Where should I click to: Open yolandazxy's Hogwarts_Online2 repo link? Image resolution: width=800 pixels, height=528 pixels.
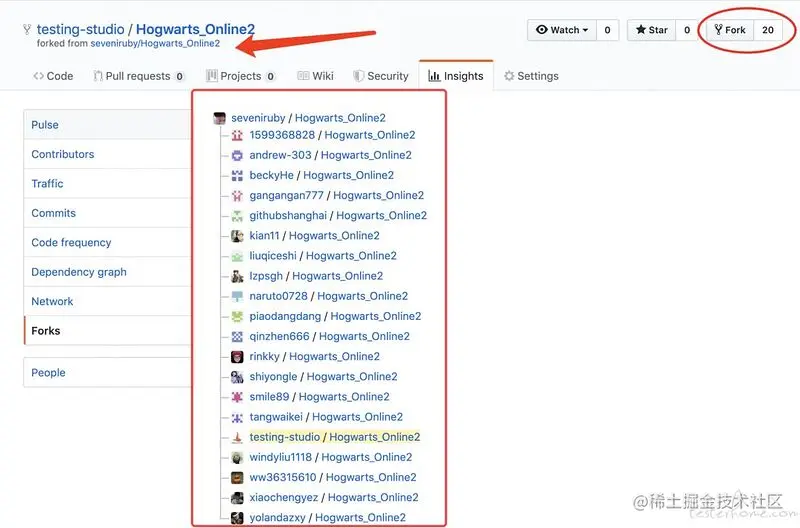[x=360, y=518]
